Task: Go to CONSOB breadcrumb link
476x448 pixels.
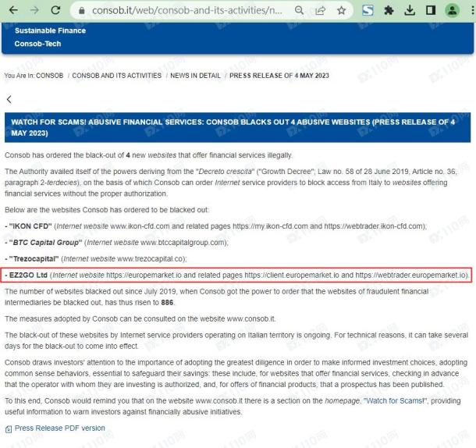Action: (49, 76)
